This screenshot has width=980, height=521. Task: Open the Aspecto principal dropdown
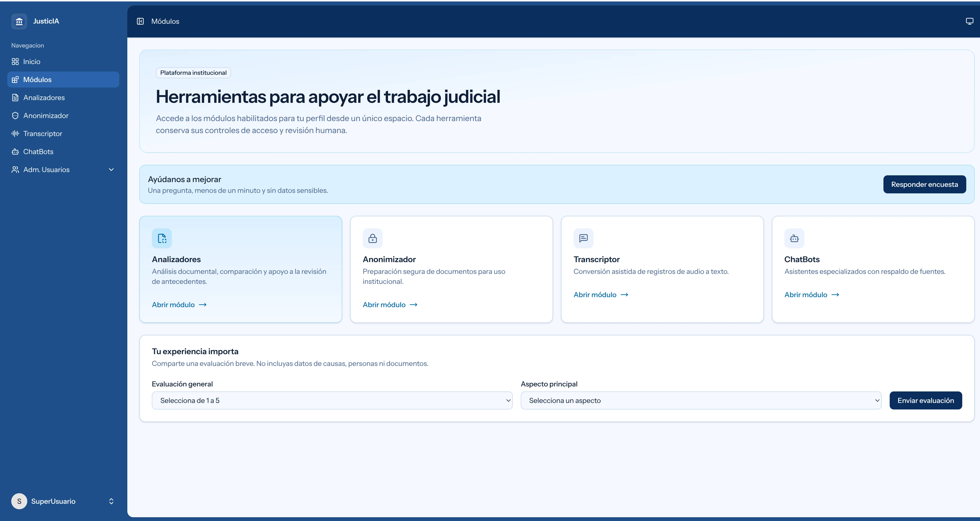[x=701, y=400]
